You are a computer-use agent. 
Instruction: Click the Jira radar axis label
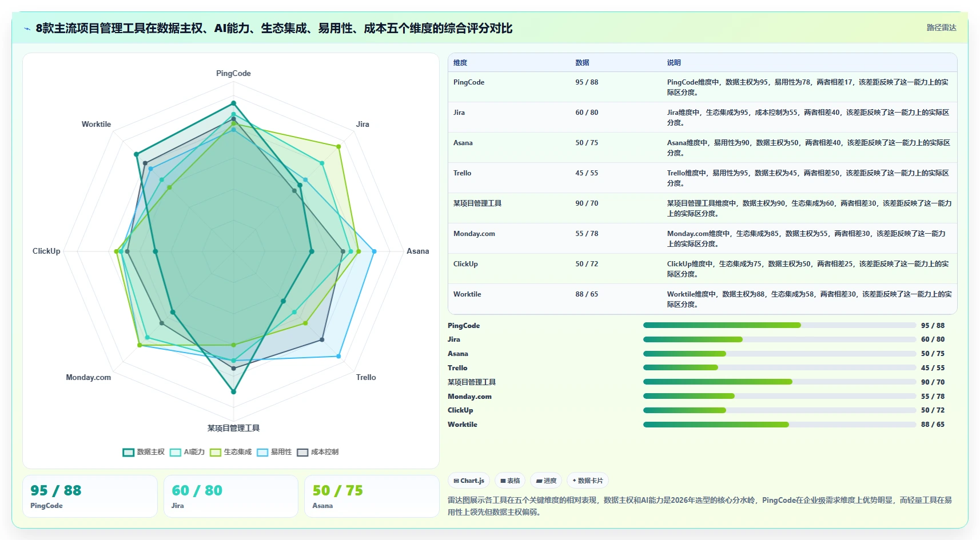[362, 124]
